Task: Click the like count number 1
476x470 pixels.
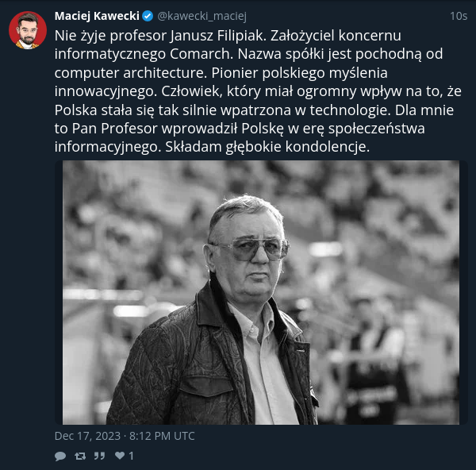Action: (x=131, y=456)
